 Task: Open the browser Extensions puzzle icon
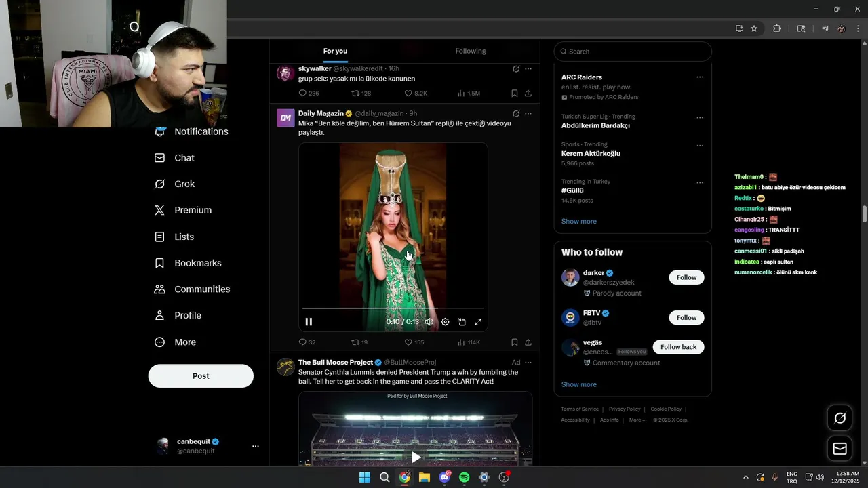click(777, 28)
